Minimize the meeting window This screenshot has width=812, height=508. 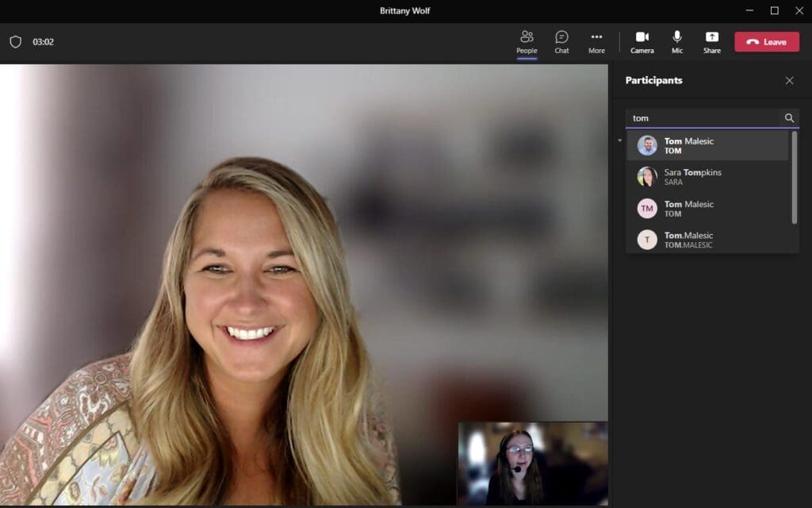point(749,10)
